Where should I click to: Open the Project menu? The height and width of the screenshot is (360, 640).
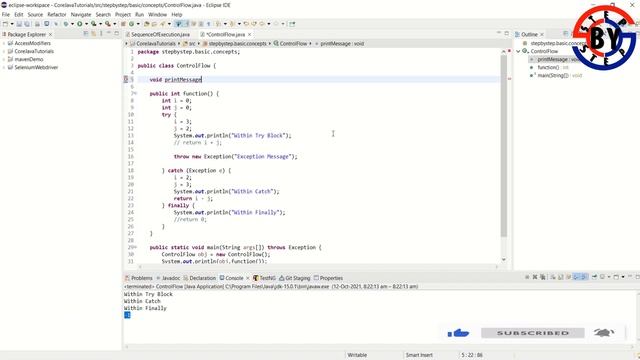123,15
